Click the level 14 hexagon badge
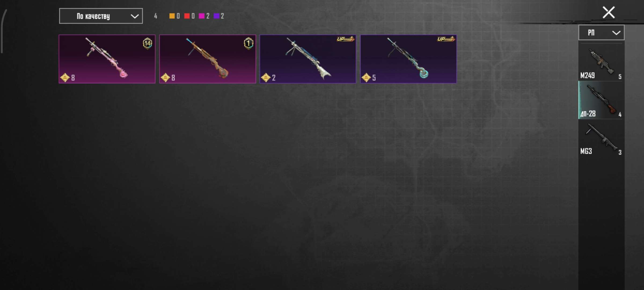This screenshot has height=290, width=644. pos(148,43)
